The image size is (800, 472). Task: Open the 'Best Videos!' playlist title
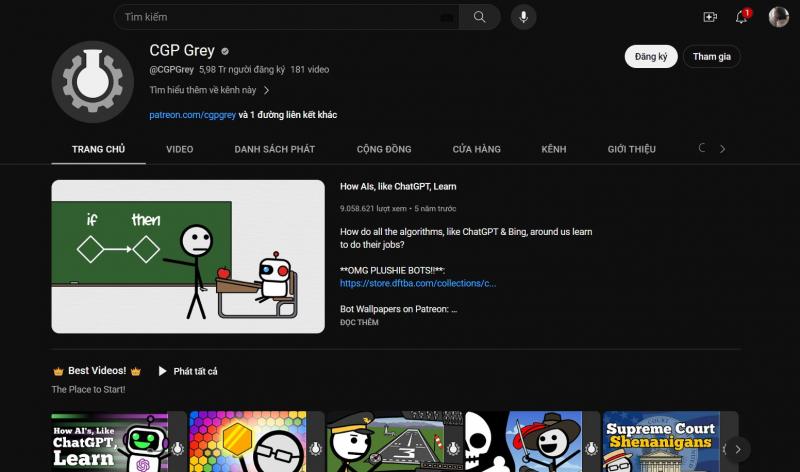tap(97, 371)
